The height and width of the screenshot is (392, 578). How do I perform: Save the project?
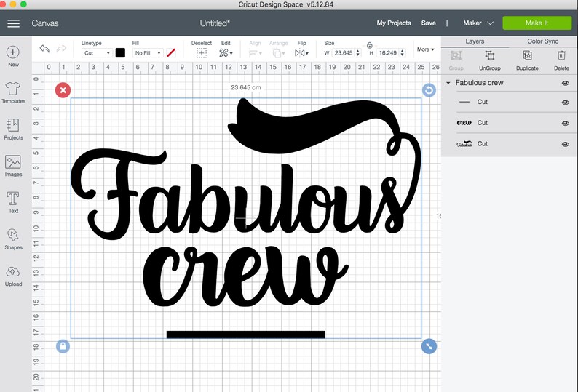point(428,23)
